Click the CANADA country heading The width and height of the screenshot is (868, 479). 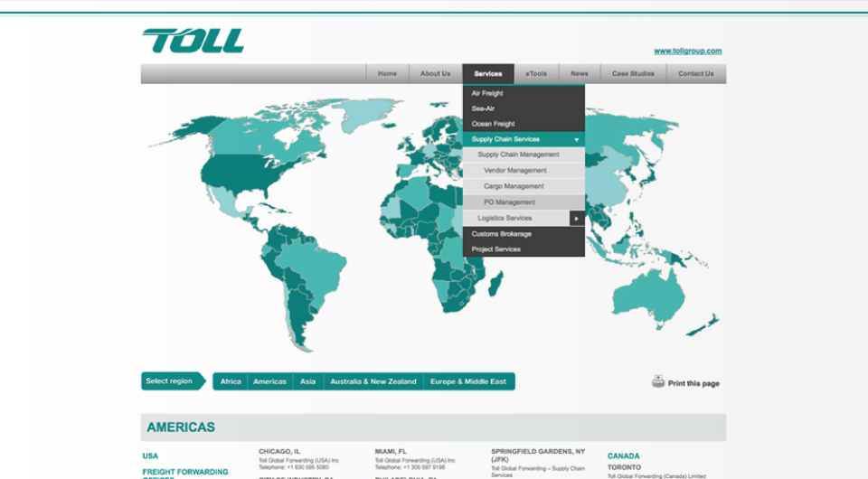coord(623,456)
